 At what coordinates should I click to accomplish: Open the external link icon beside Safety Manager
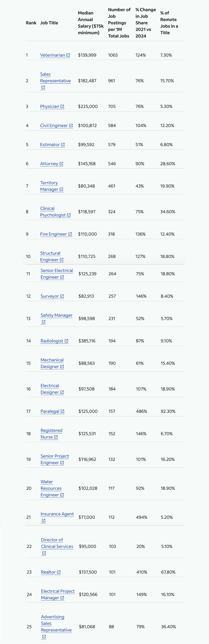tap(43, 322)
